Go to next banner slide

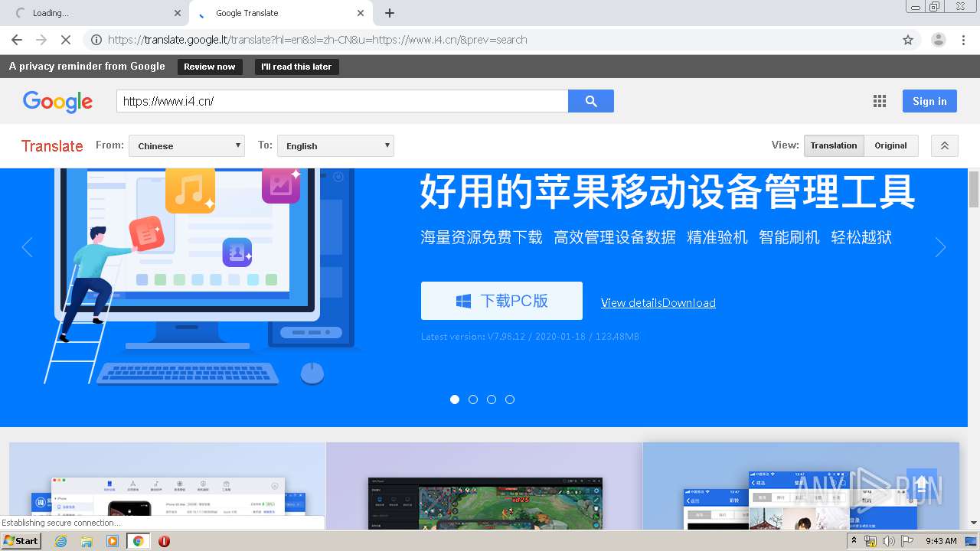940,247
